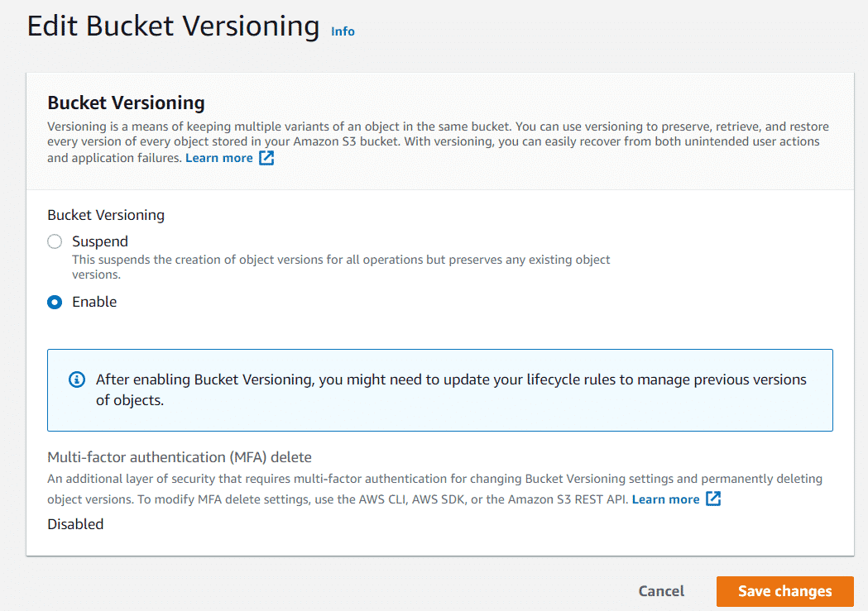This screenshot has height=611, width=868.
Task: Open Learn more link in MFA delete section
Action: click(666, 499)
